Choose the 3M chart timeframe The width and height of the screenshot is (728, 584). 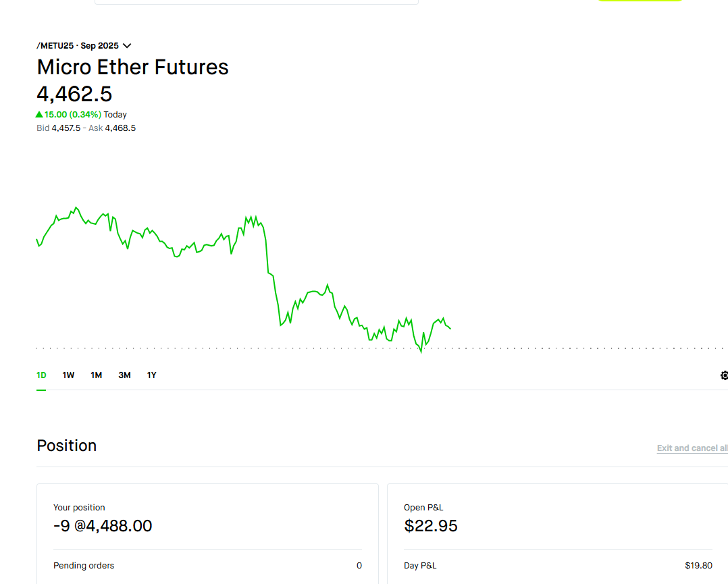point(124,375)
